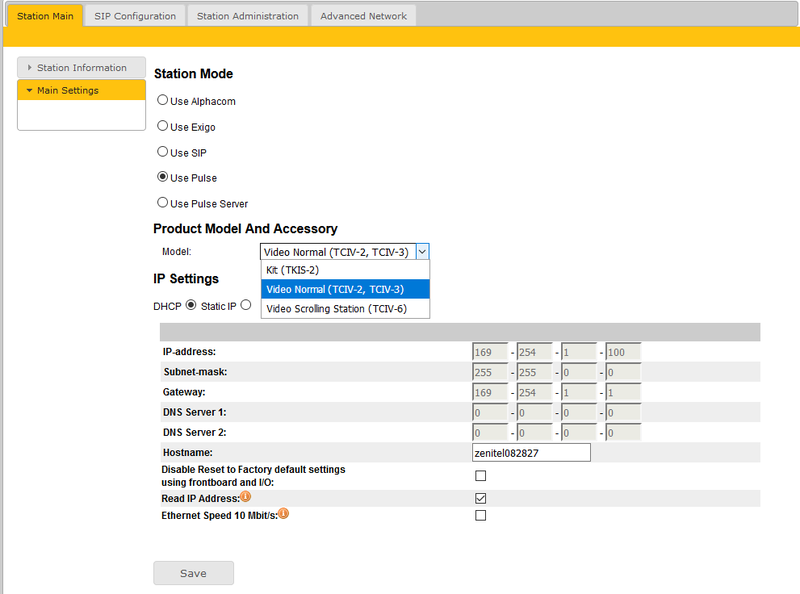The width and height of the screenshot is (800, 594).
Task: Enable the DHCP radio button
Action: (191, 305)
